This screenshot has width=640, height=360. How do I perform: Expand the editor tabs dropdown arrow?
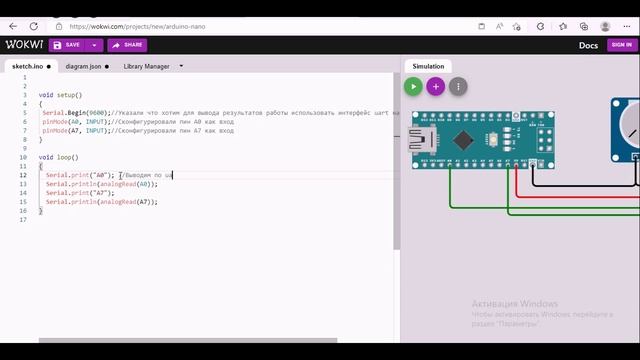point(181,66)
